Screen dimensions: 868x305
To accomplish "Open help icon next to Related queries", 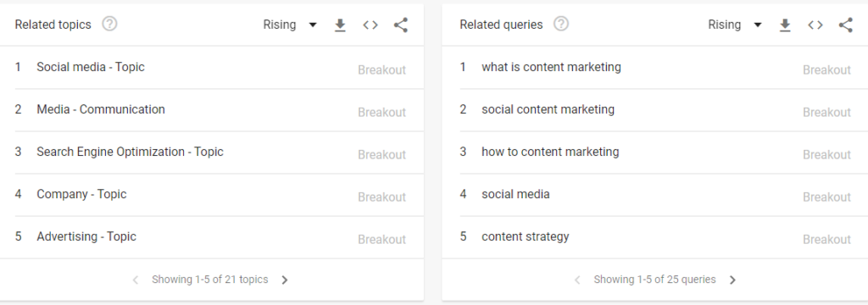I will pos(561,25).
